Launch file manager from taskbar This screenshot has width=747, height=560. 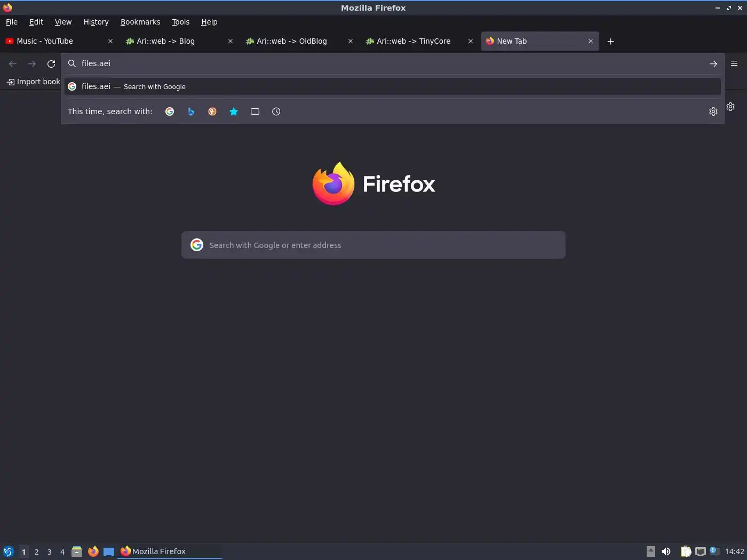[x=77, y=551]
